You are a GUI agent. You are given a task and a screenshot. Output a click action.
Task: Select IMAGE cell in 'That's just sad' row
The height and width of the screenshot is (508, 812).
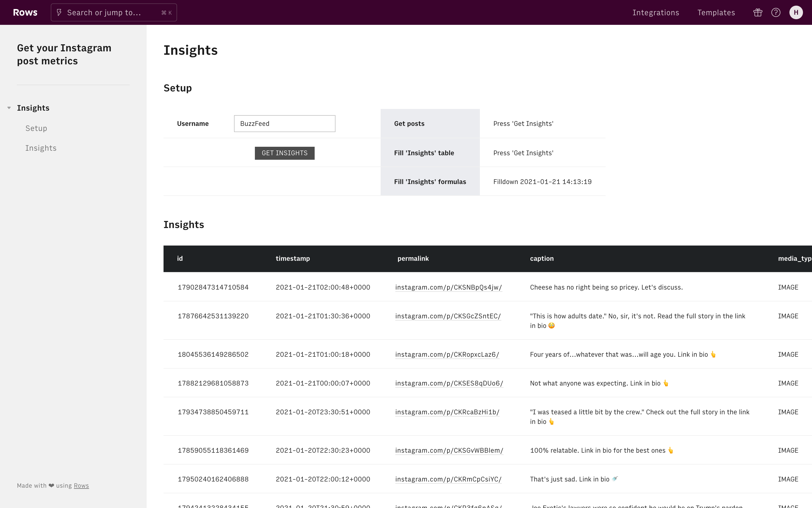coord(788,479)
